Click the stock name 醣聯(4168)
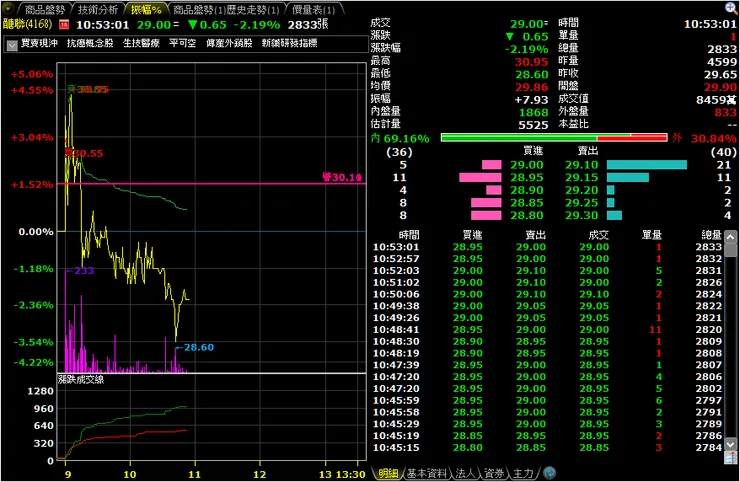The width and height of the screenshot is (740, 482). tap(27, 24)
